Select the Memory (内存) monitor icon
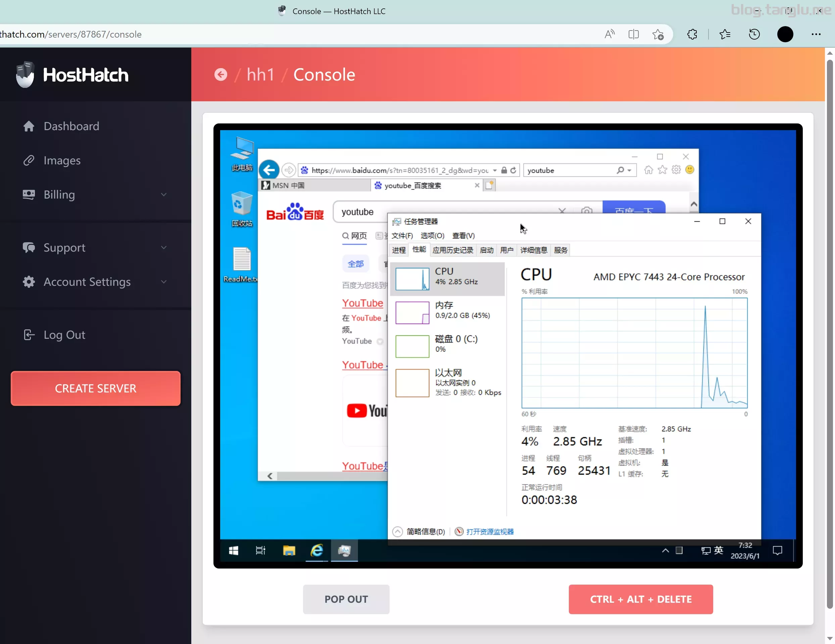The width and height of the screenshot is (835, 644). coord(413,313)
